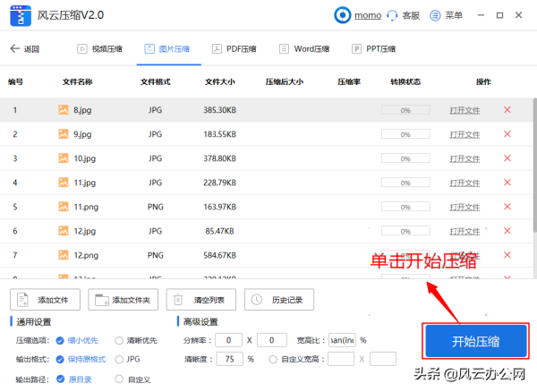
Task: Click the file list vertical scrollbar
Action: [x=534, y=165]
